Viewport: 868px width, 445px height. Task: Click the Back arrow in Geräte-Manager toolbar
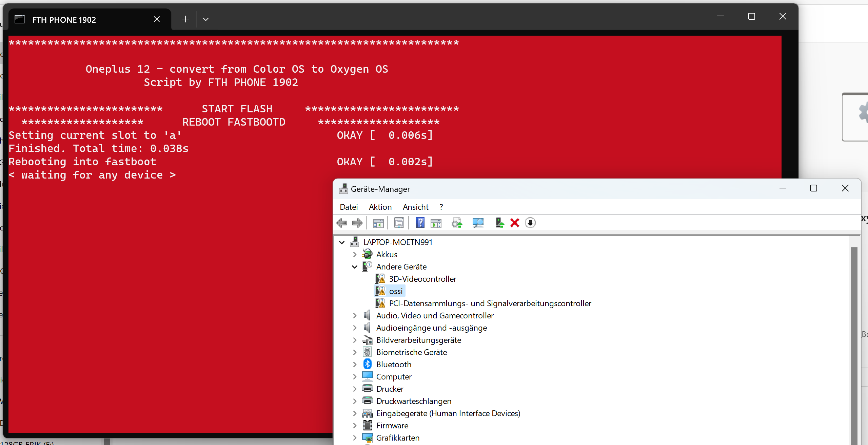(342, 223)
